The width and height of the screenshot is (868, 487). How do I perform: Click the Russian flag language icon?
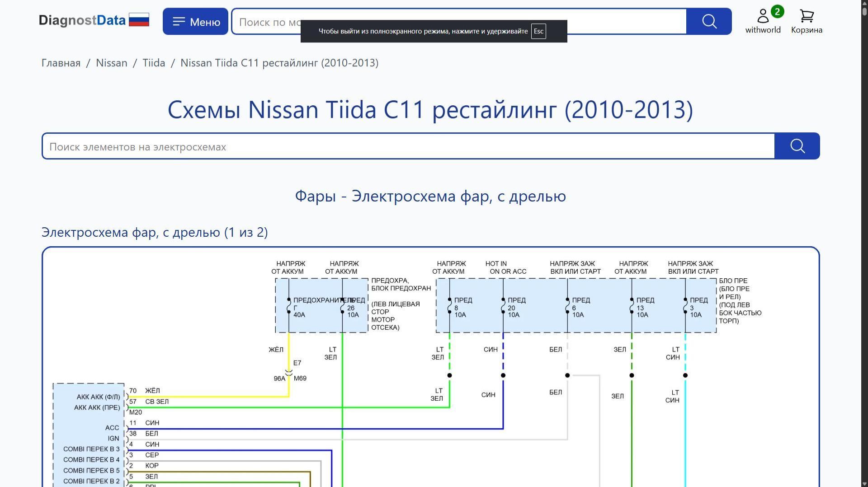coord(139,20)
